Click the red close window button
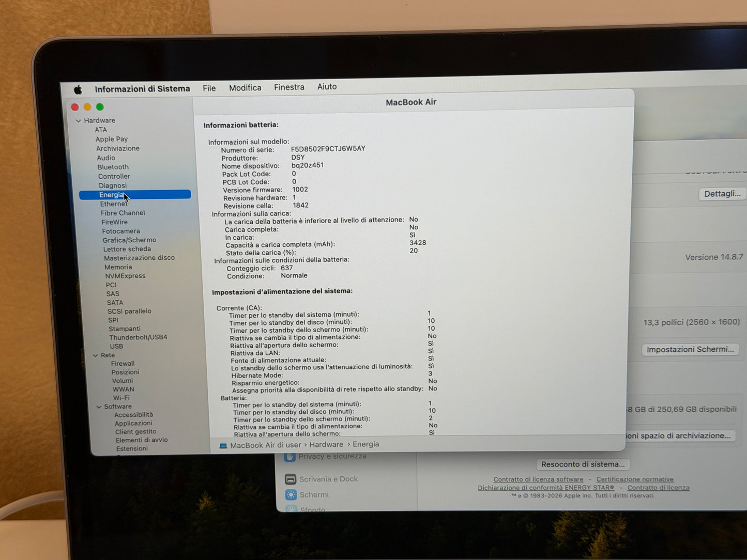Screen dimensions: 747x560 (75, 107)
